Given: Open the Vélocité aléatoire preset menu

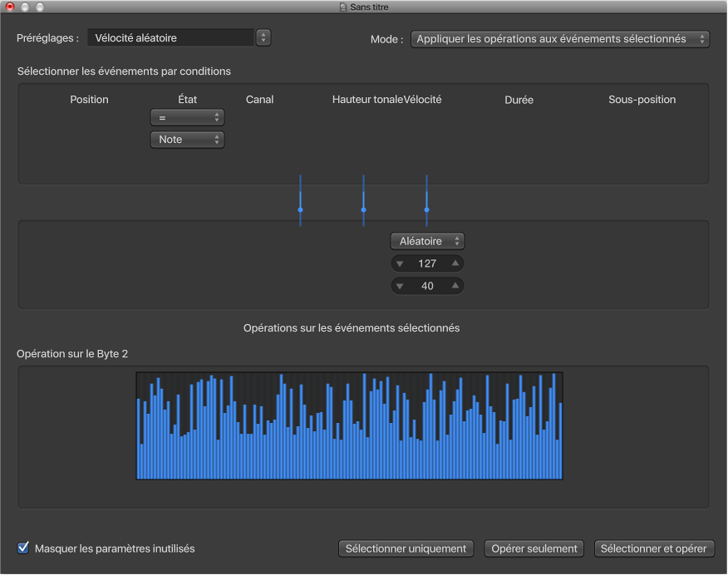Looking at the screenshot, I should (x=170, y=37).
